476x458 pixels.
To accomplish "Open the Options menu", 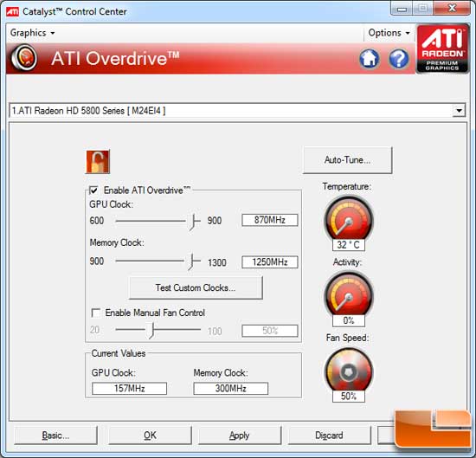I will point(389,33).
